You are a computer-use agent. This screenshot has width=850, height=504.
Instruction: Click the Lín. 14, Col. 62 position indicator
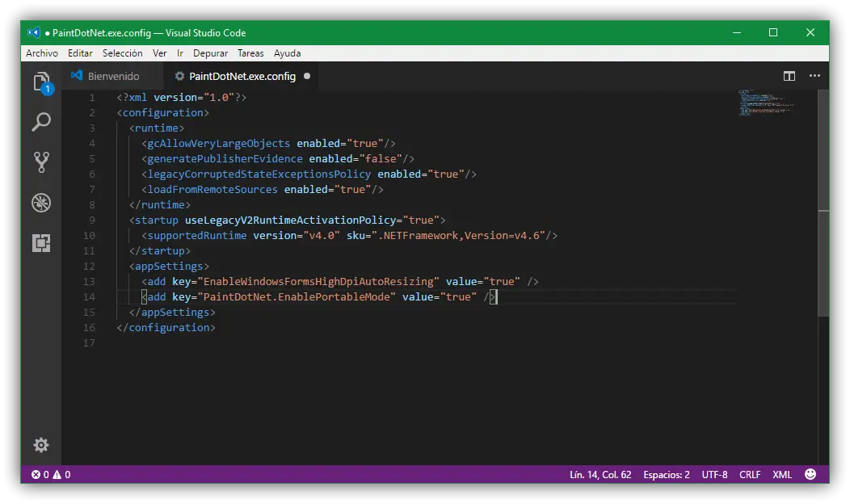point(600,475)
